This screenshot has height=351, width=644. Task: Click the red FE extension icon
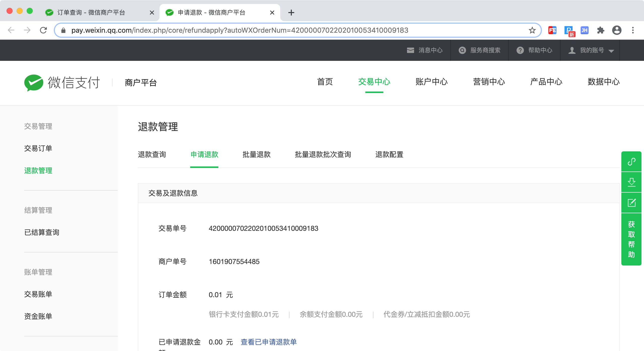pos(552,30)
